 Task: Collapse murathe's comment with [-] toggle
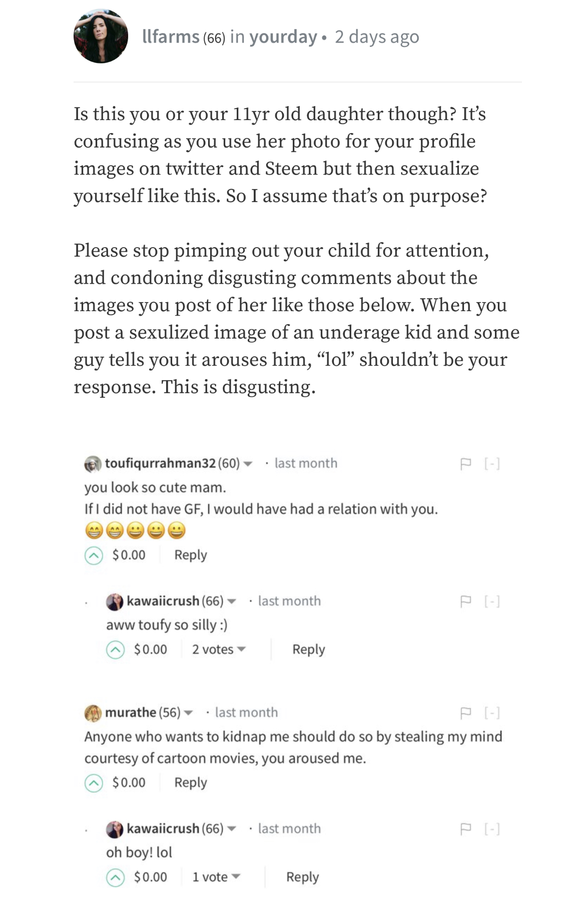pos(492,712)
